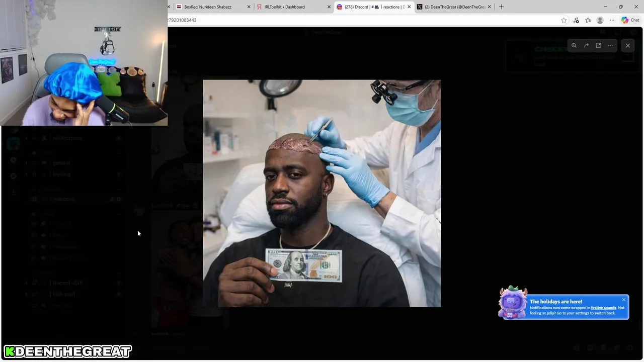Open the browser profile avatar
The width and height of the screenshot is (644, 362).
600,20
